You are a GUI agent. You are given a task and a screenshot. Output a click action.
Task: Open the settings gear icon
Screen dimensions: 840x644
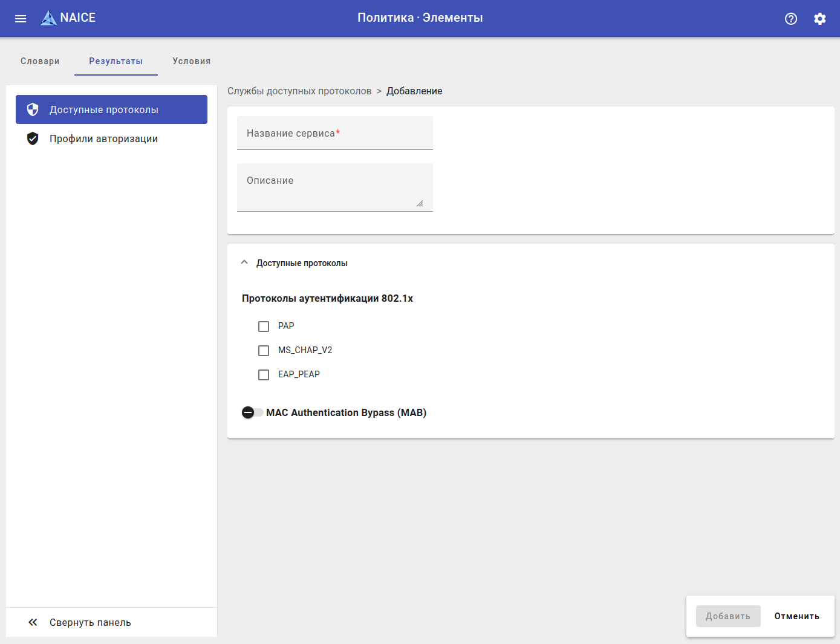(x=820, y=19)
